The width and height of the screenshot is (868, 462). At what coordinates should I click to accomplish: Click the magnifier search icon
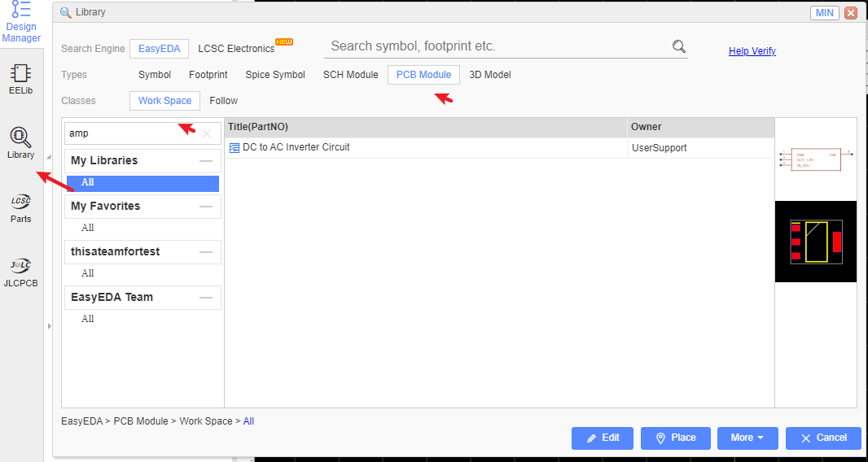678,46
